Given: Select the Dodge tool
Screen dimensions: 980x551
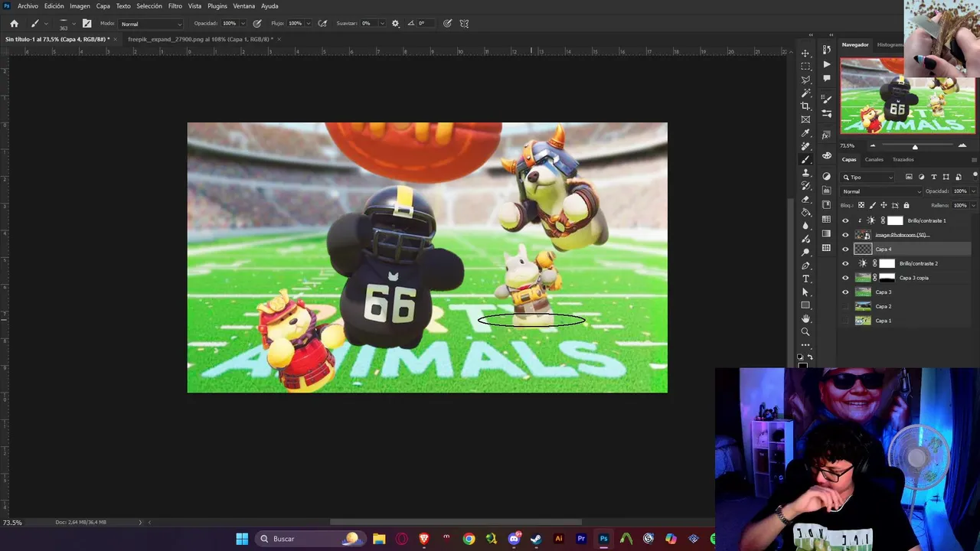Looking at the screenshot, I should (x=805, y=253).
